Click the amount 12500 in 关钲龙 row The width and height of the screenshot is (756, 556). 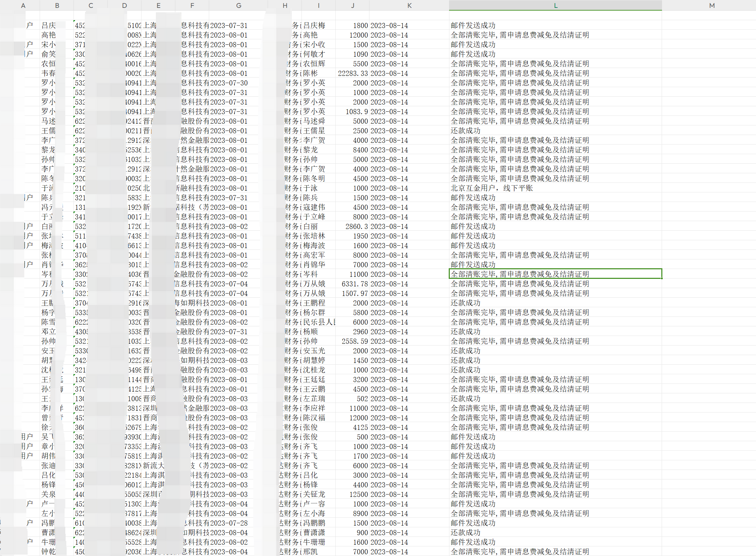tap(352, 494)
